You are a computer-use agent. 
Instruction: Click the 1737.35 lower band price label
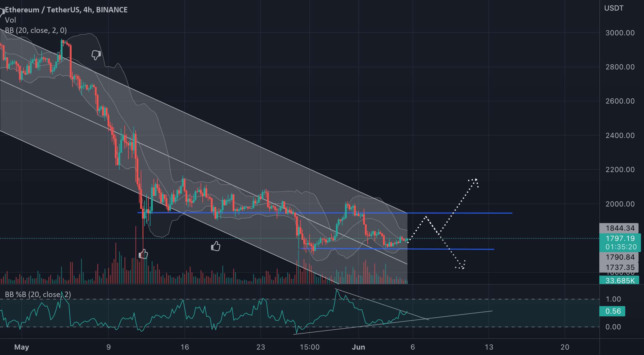[619, 267]
